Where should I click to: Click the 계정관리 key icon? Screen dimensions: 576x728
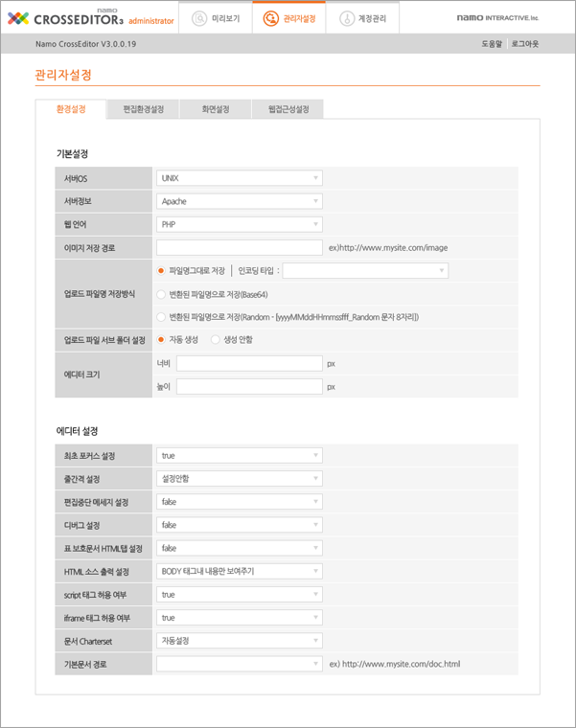(347, 18)
